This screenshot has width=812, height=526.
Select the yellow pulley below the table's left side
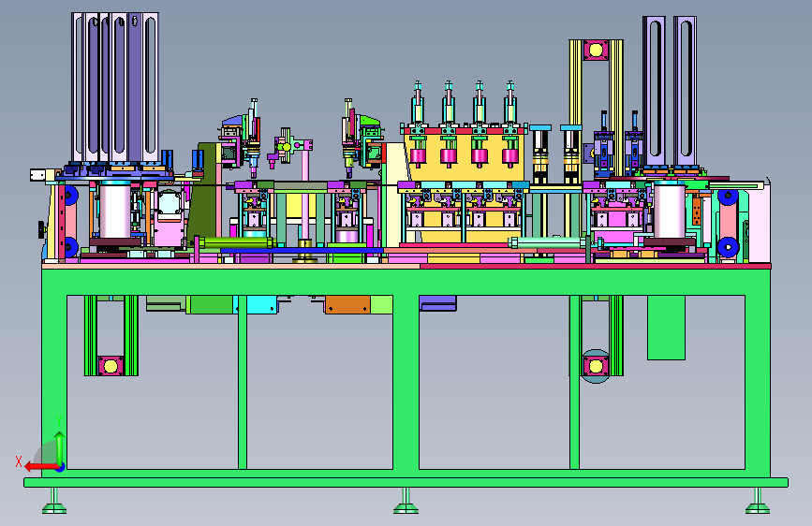coord(111,366)
